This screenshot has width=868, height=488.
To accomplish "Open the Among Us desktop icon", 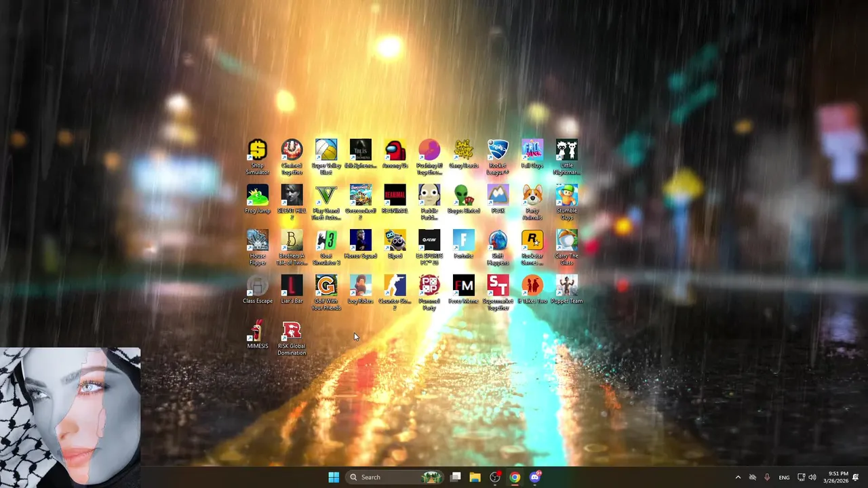I will click(x=395, y=154).
